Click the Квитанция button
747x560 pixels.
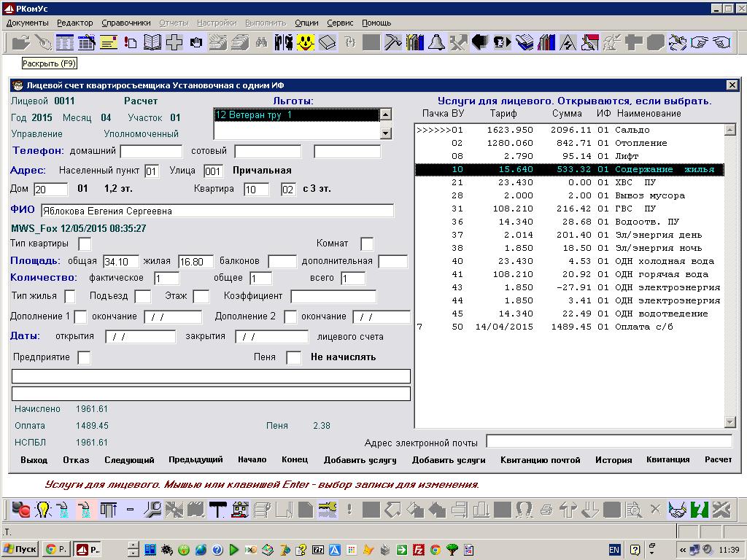[x=667, y=460]
